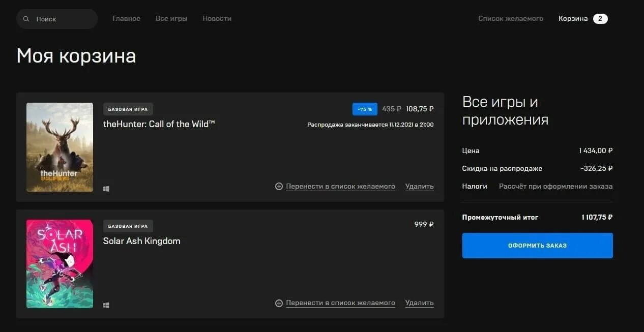This screenshot has height=332, width=644.
Task: Move Solar Ash Kingdom to wishlist
Action: tap(340, 303)
